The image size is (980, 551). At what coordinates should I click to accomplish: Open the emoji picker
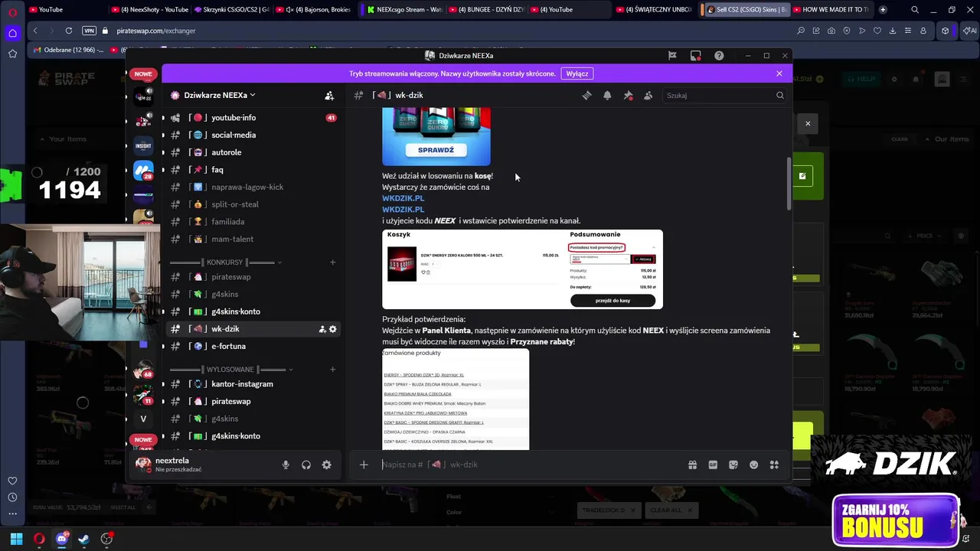(754, 465)
